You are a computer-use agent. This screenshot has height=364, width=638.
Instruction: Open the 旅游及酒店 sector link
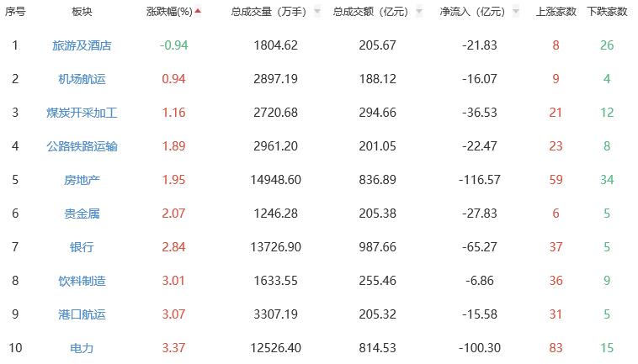coord(82,45)
